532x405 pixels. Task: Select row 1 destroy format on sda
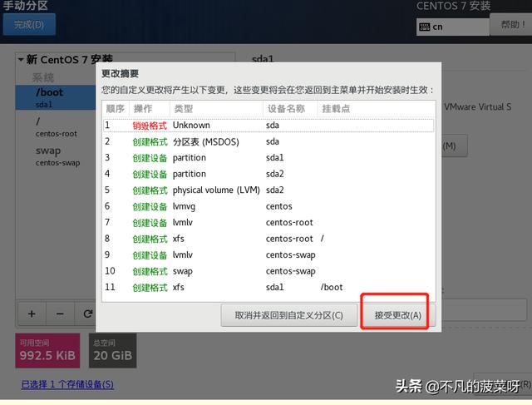[268, 126]
